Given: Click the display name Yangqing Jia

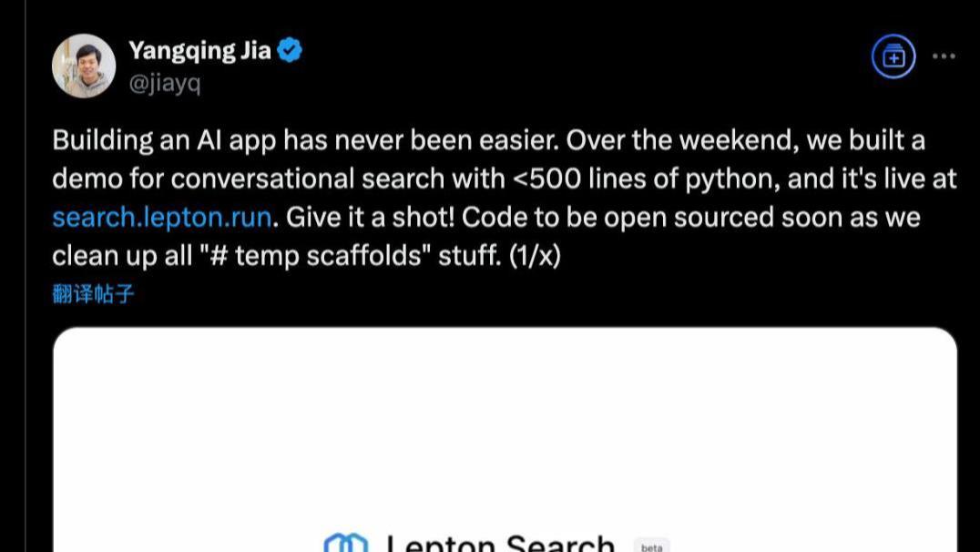Looking at the screenshot, I should pos(199,50).
